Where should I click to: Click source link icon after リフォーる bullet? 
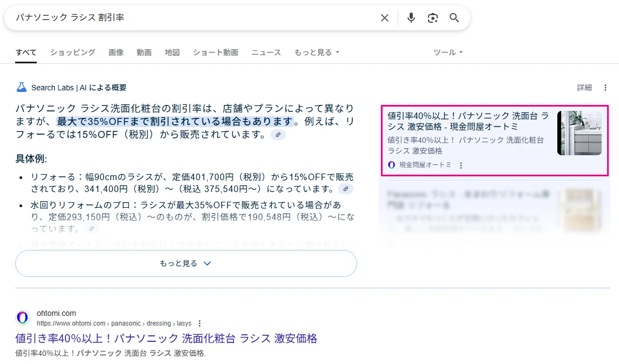pos(345,189)
